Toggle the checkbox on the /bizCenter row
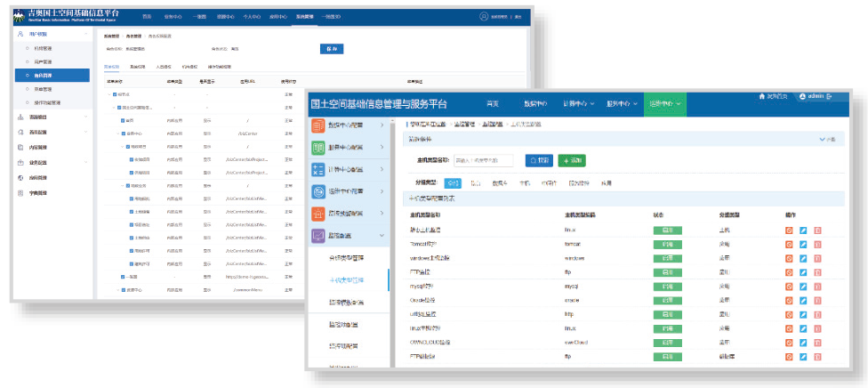Screen dimensions: 868x388 pos(124,133)
